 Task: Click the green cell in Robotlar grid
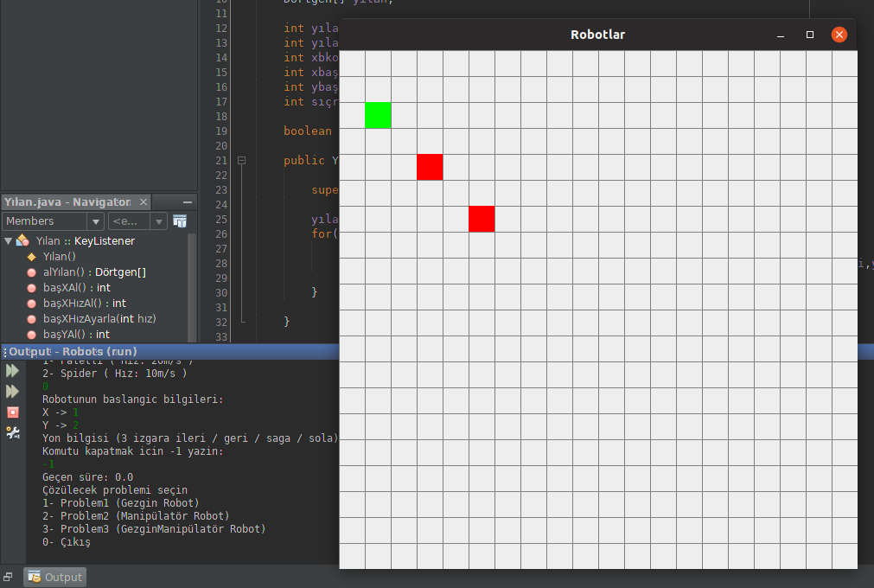pyautogui.click(x=378, y=115)
